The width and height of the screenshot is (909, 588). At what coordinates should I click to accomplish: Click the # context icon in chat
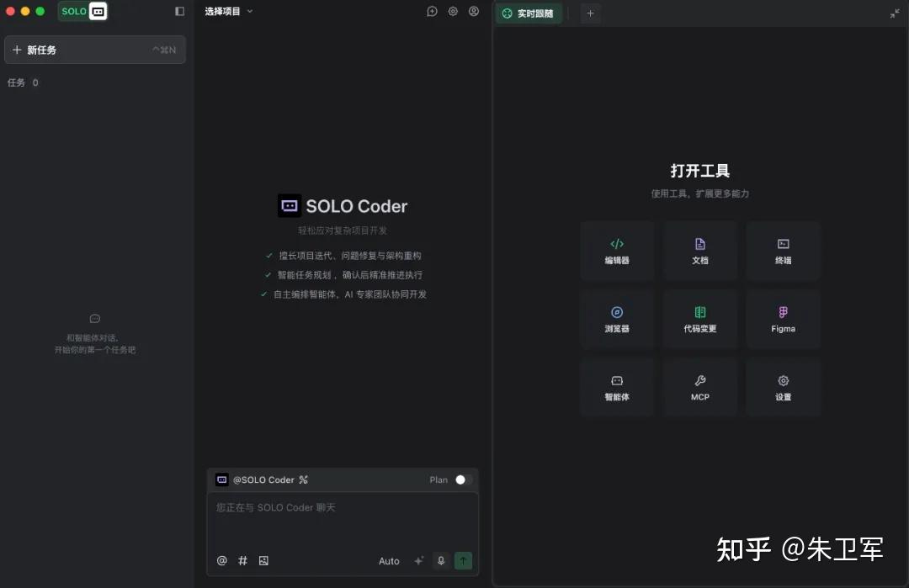(x=242, y=560)
